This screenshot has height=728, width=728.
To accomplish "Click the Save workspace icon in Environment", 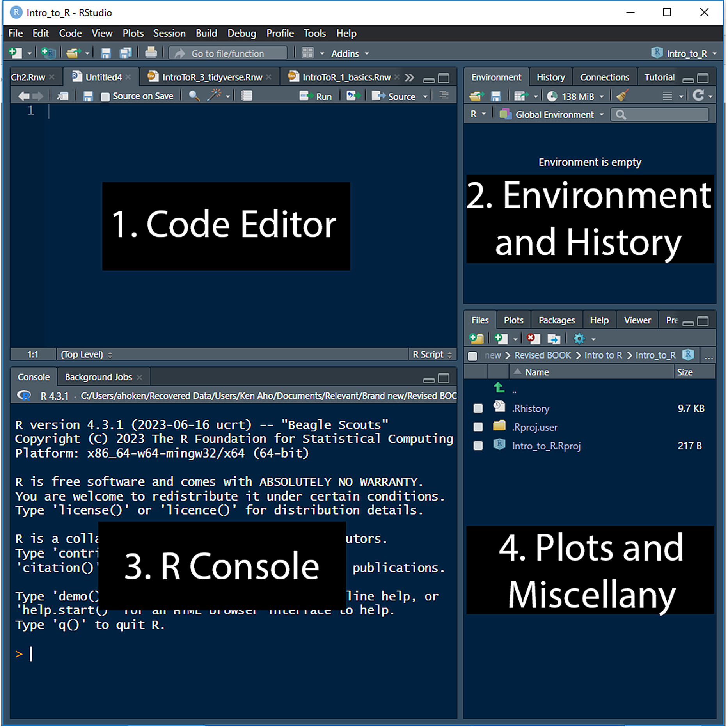I will point(496,96).
